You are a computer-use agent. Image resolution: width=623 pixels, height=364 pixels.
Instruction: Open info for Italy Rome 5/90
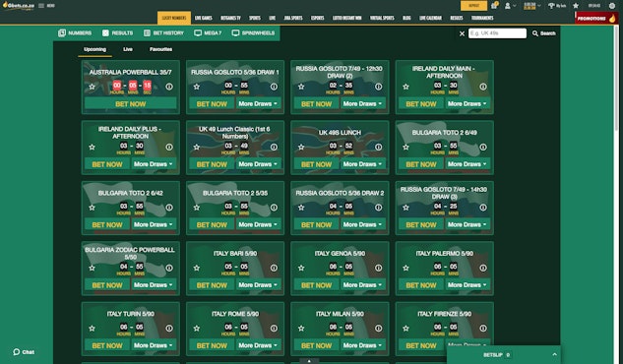tap(274, 329)
